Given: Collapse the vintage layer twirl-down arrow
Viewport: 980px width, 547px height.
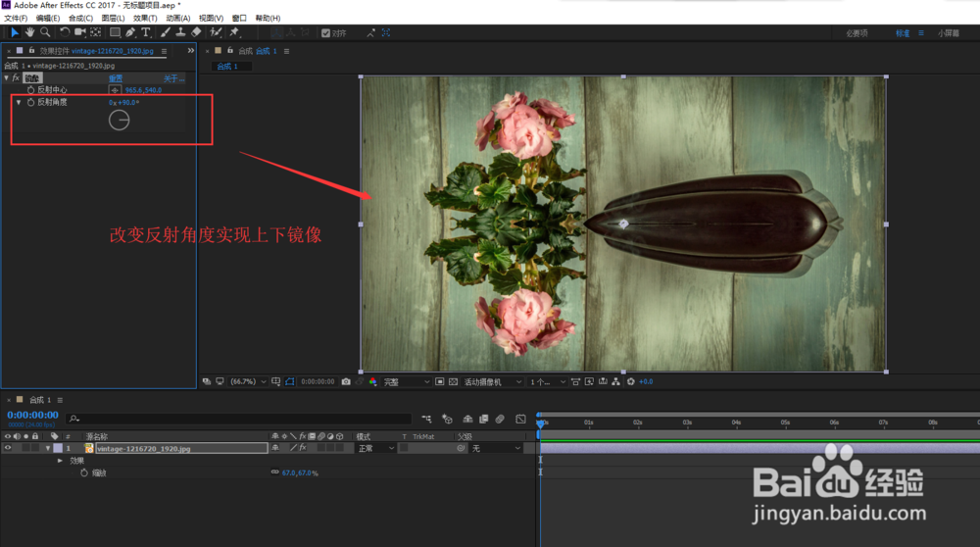Looking at the screenshot, I should (47, 448).
